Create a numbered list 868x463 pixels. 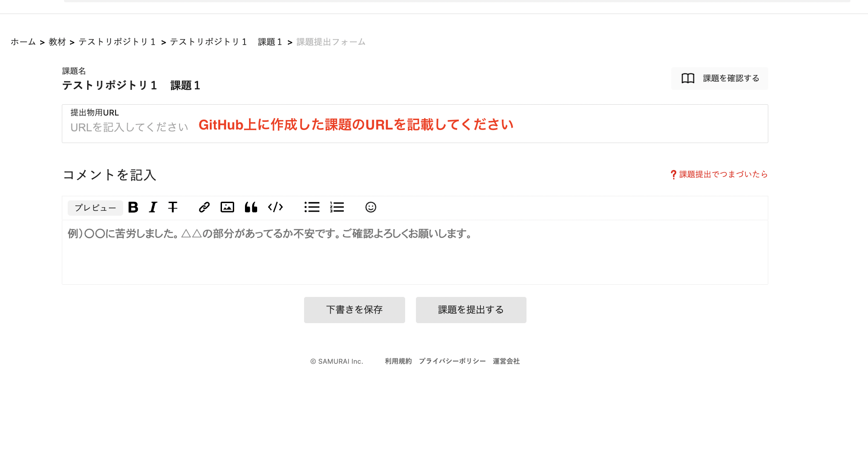[337, 207]
